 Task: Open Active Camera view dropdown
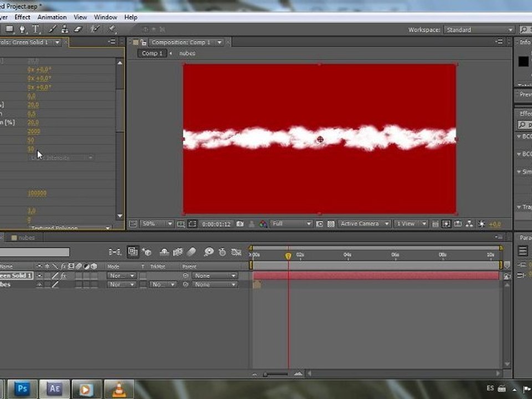pyautogui.click(x=364, y=224)
